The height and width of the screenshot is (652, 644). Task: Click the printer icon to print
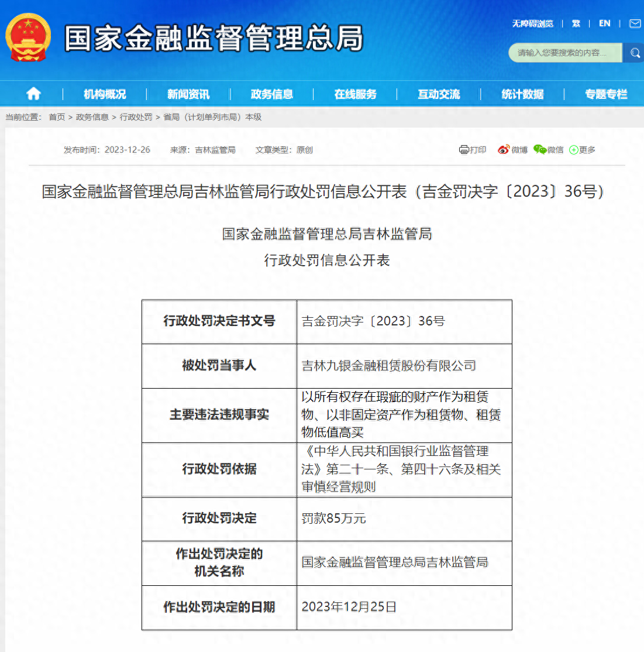click(x=464, y=150)
